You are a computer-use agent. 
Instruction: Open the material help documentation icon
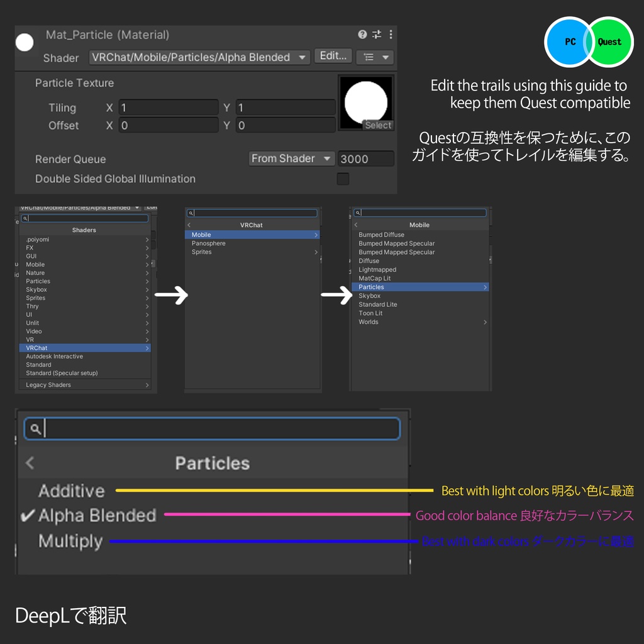click(x=364, y=35)
